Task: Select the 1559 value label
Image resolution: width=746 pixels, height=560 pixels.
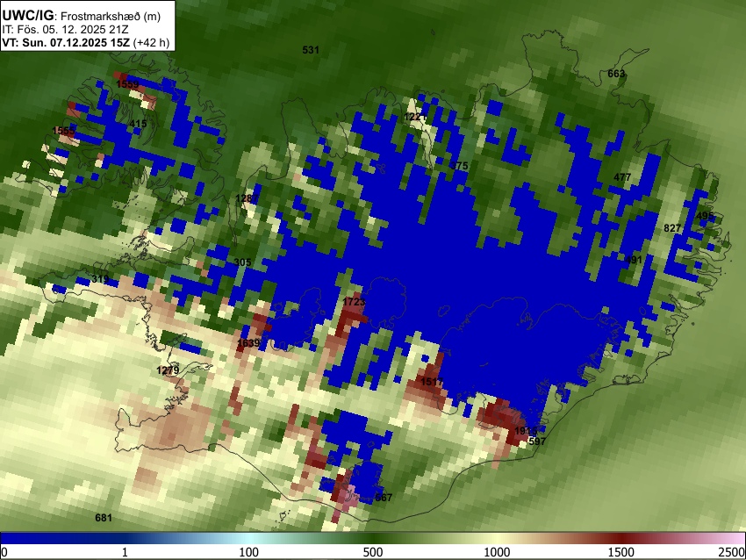Action: coord(127,84)
